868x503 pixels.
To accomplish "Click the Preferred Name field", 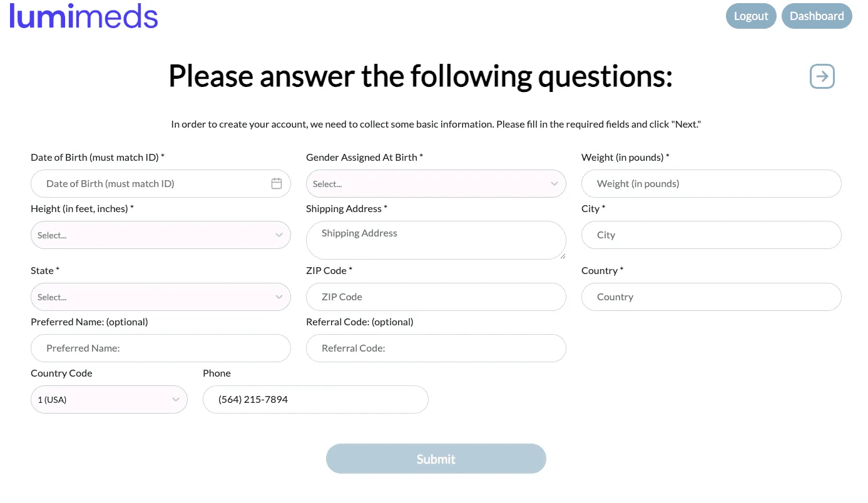I will coord(160,348).
